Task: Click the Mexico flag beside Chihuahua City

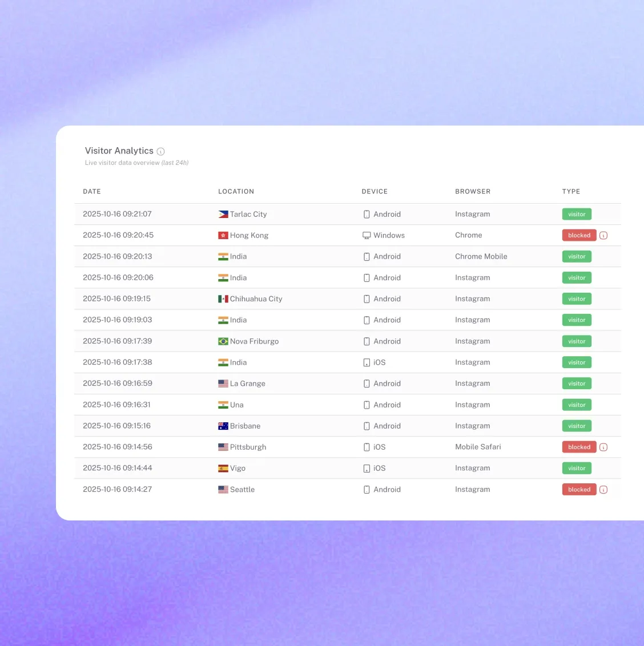Action: pyautogui.click(x=223, y=298)
